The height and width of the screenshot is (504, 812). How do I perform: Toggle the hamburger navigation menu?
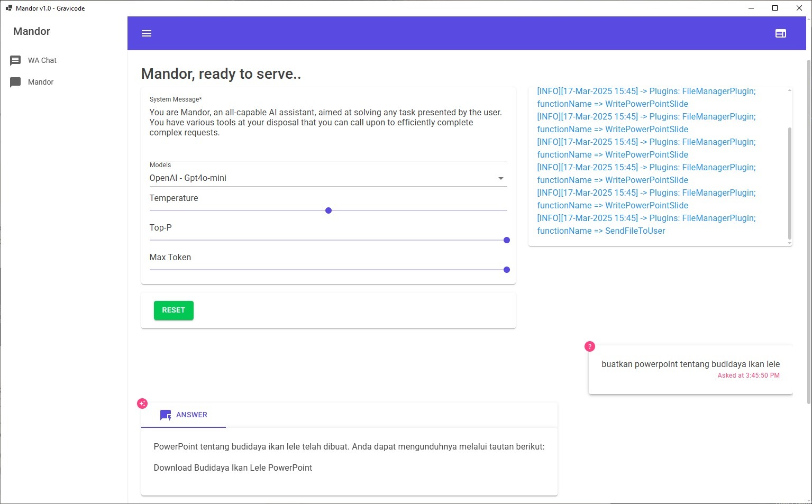point(147,33)
